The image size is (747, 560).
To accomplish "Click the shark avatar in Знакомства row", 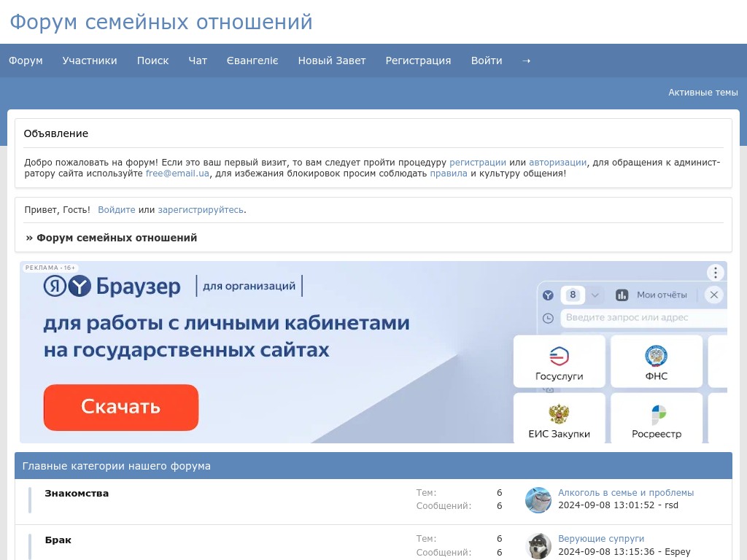I will tap(538, 500).
